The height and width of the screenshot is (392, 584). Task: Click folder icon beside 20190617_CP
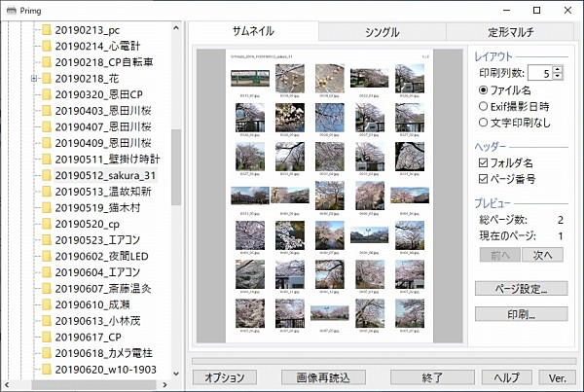47,337
